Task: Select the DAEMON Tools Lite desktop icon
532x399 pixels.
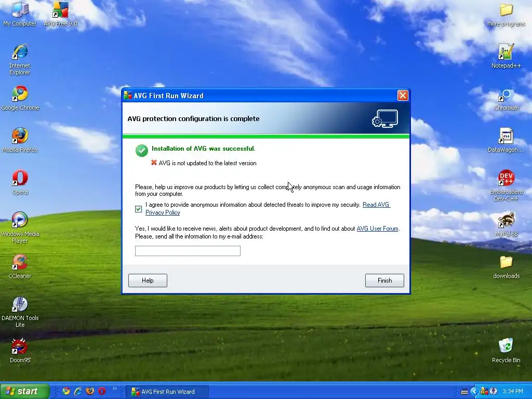Action: pyautogui.click(x=20, y=312)
